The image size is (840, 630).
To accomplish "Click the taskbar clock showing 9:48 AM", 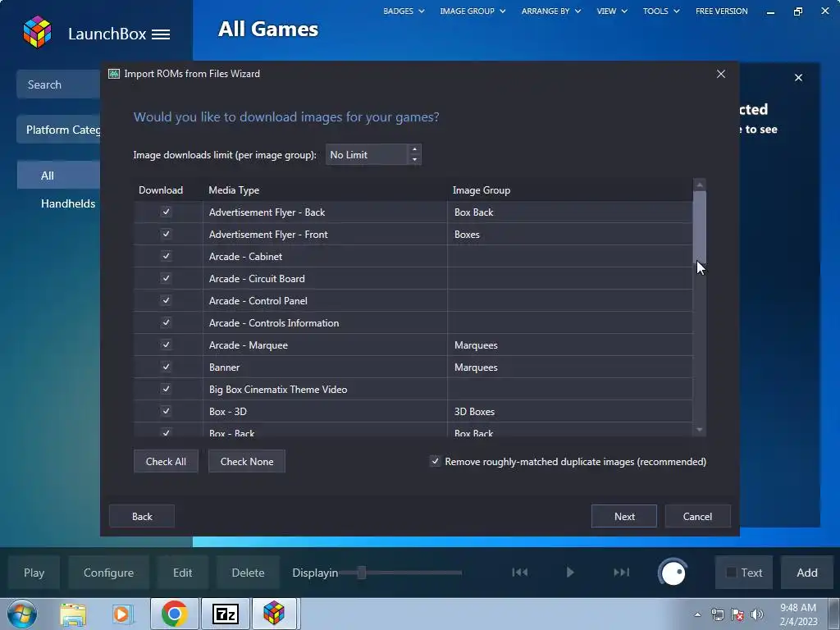I will point(798,614).
